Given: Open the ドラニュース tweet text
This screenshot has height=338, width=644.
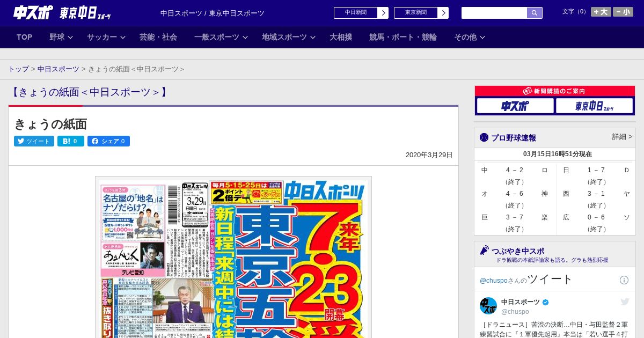Looking at the screenshot, I should click(x=555, y=329).
